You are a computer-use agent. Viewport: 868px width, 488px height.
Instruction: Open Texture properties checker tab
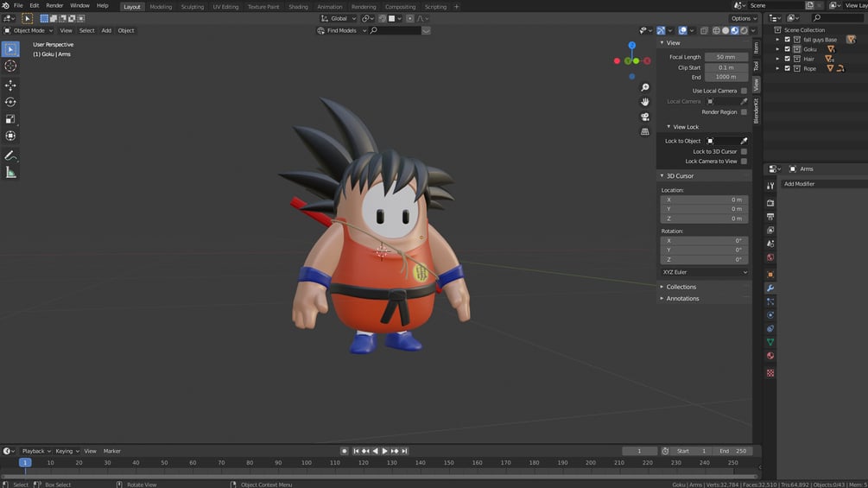pyautogui.click(x=770, y=373)
